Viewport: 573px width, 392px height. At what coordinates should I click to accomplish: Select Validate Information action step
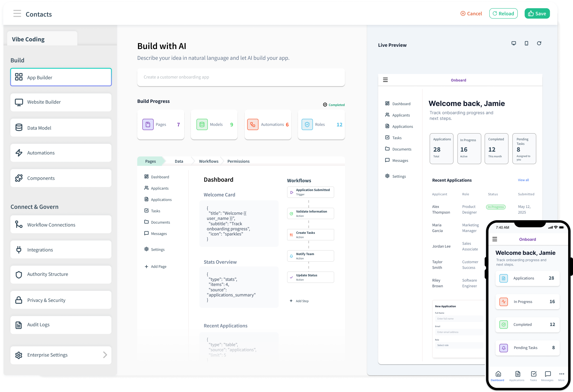pos(311,213)
